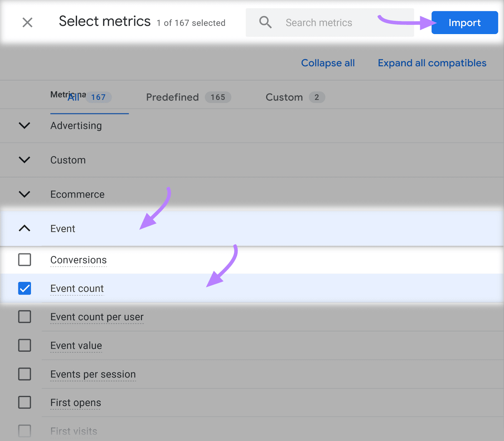
Task: Close the Select metrics dialog
Action: pos(27,22)
